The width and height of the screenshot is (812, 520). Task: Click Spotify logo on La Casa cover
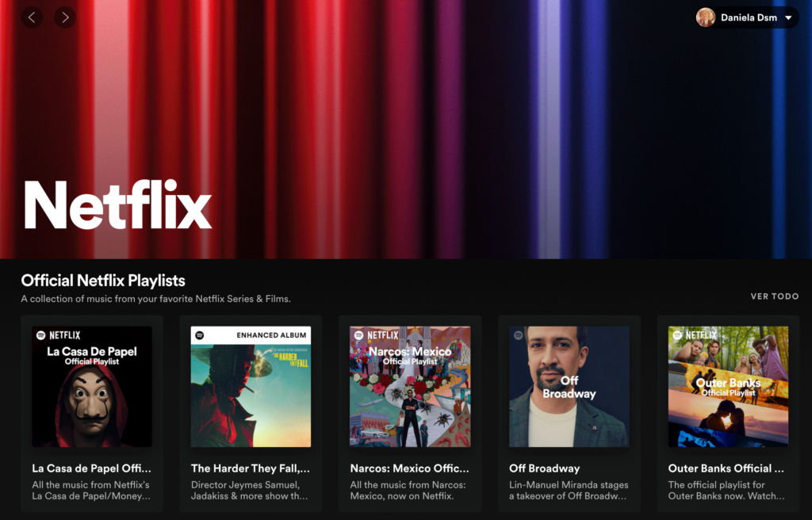40,335
